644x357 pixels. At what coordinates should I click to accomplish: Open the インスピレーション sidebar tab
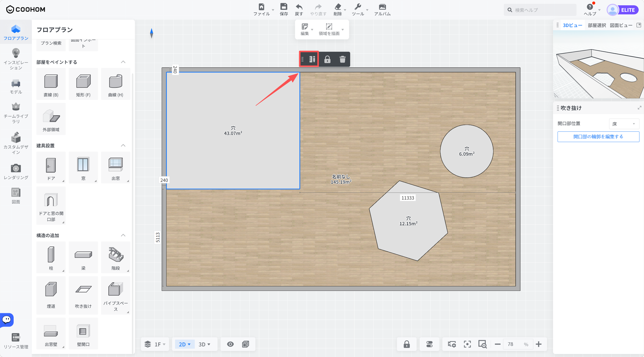click(x=16, y=59)
